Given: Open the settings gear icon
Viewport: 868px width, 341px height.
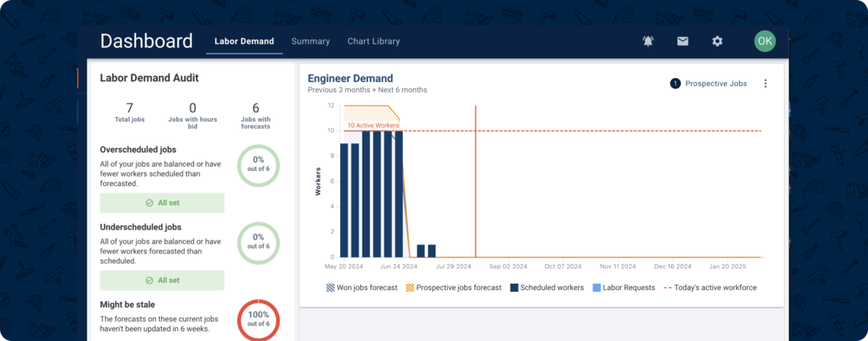Looking at the screenshot, I should click(717, 41).
